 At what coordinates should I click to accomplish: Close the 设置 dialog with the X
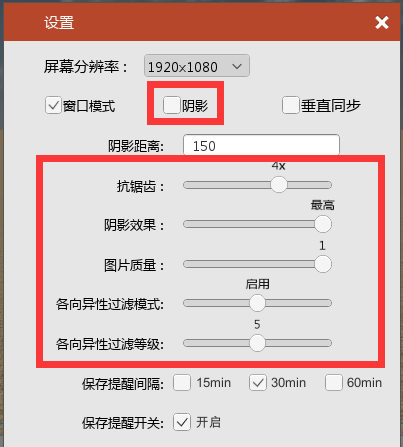click(x=382, y=23)
